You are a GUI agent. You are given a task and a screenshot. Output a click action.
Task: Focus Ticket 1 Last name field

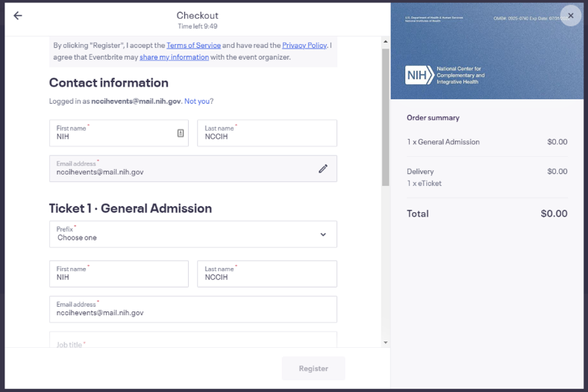(267, 274)
